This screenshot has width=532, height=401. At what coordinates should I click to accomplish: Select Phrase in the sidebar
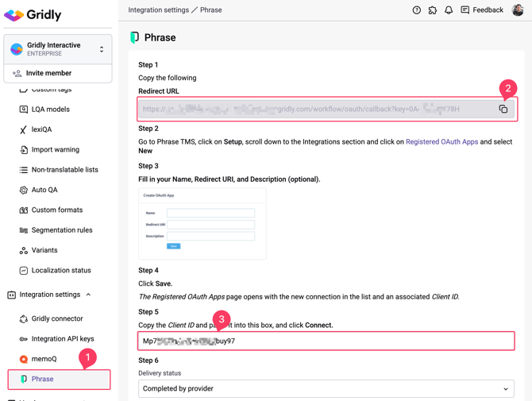tap(59, 380)
